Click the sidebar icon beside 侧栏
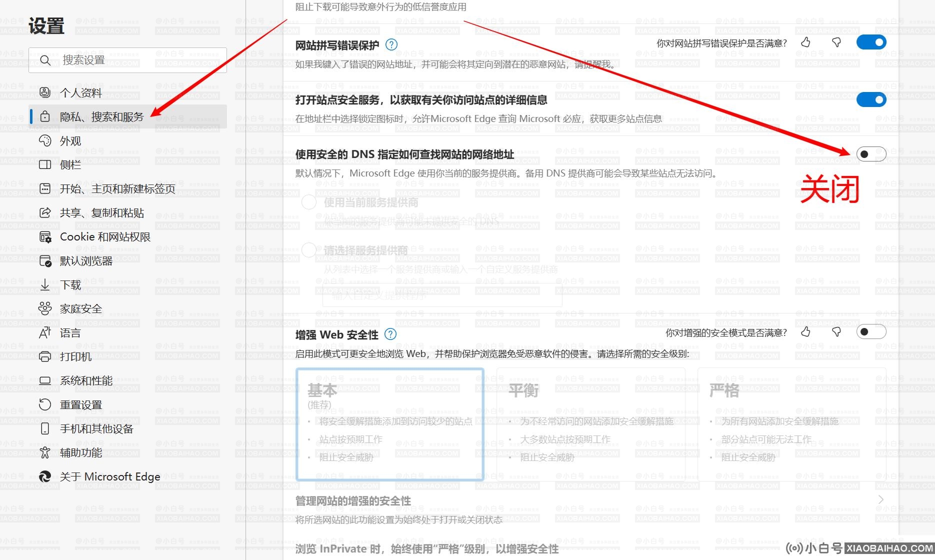The image size is (935, 560). click(x=45, y=164)
